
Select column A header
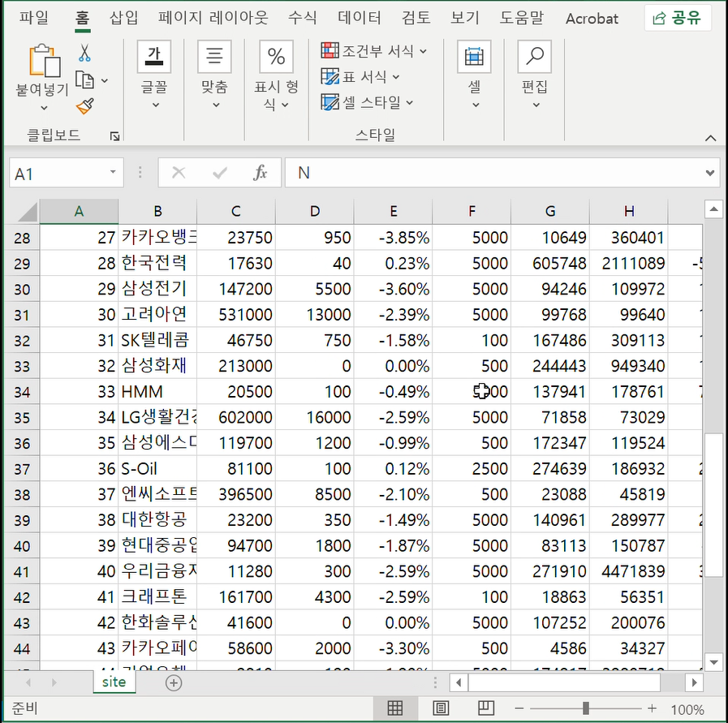click(x=79, y=212)
